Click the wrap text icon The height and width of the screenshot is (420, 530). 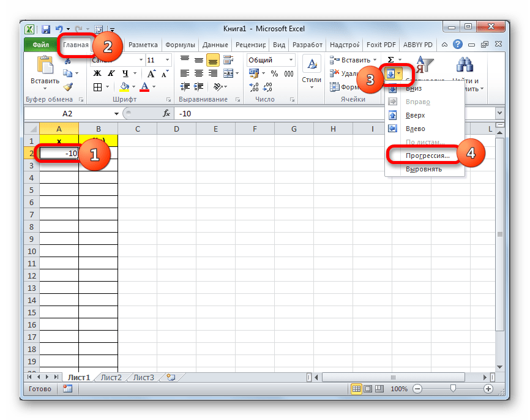click(x=228, y=60)
